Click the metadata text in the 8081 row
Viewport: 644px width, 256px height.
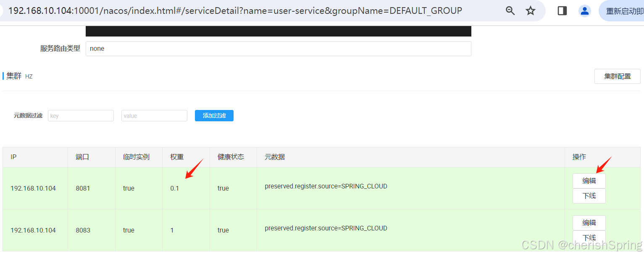(x=326, y=186)
